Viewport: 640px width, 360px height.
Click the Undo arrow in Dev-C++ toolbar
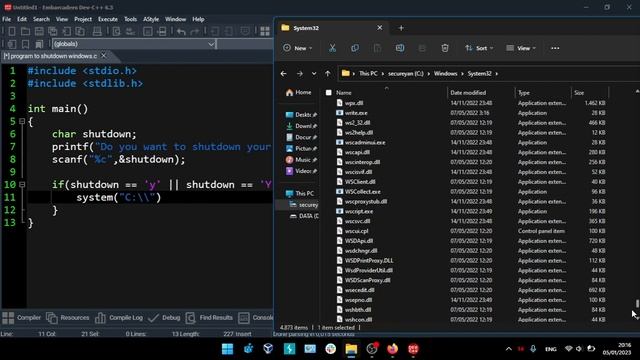click(181, 31)
